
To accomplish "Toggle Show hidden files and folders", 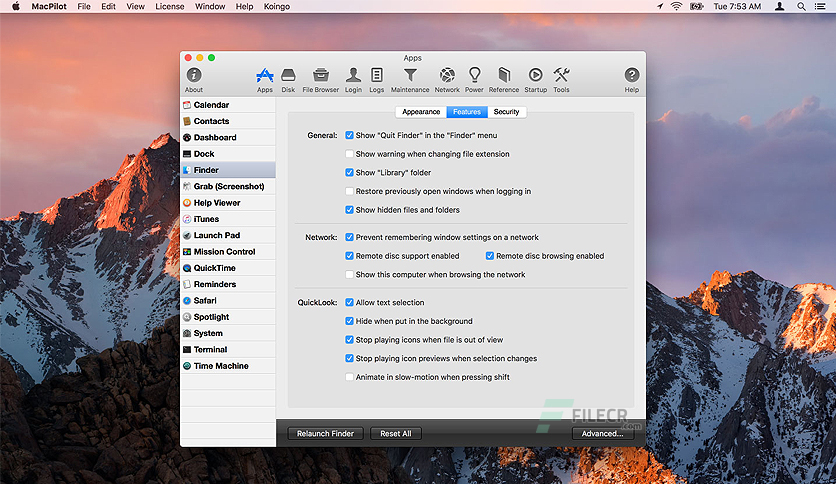I will pos(349,210).
